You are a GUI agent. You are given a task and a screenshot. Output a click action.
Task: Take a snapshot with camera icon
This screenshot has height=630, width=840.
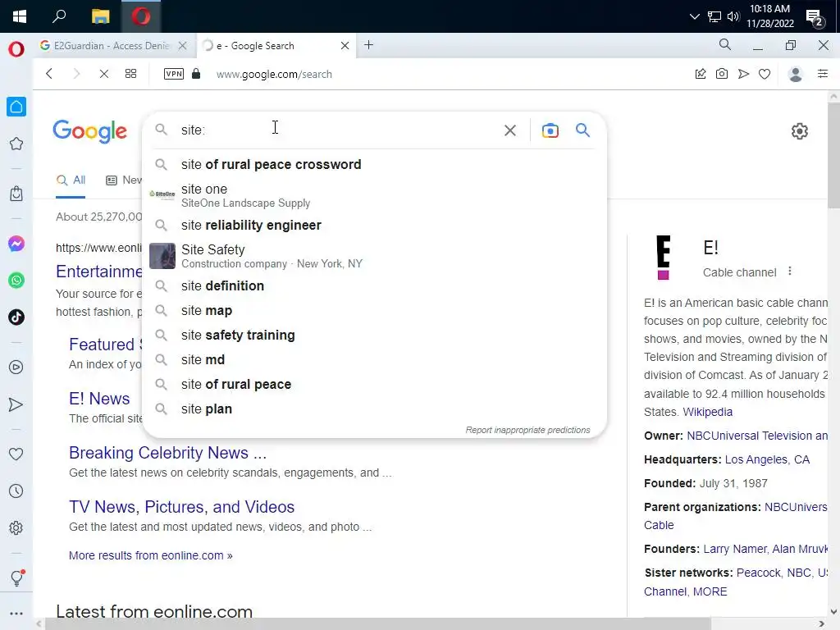coord(722,74)
